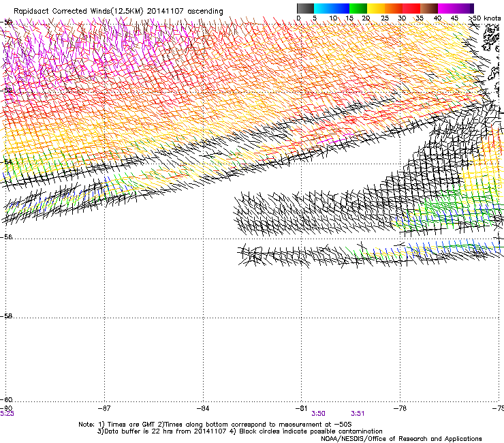The width and height of the screenshot is (504, 443).
Task: Click the latitude label '-58'
Action: point(6,316)
